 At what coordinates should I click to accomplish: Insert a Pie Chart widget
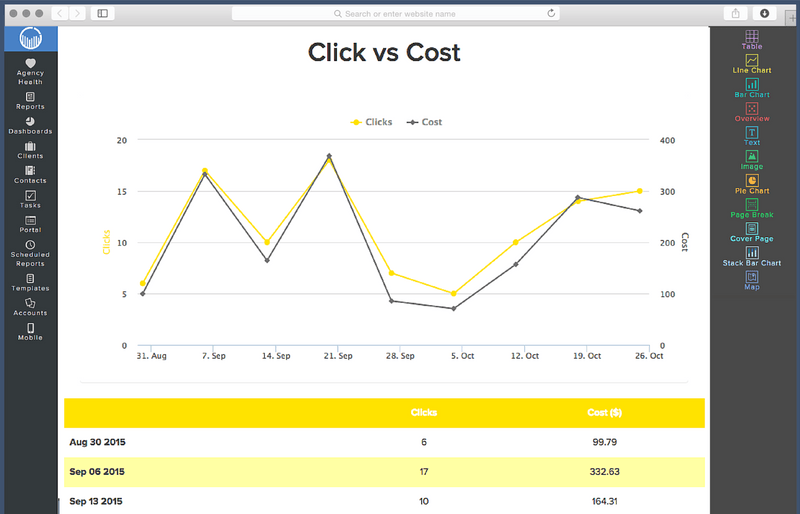752,184
